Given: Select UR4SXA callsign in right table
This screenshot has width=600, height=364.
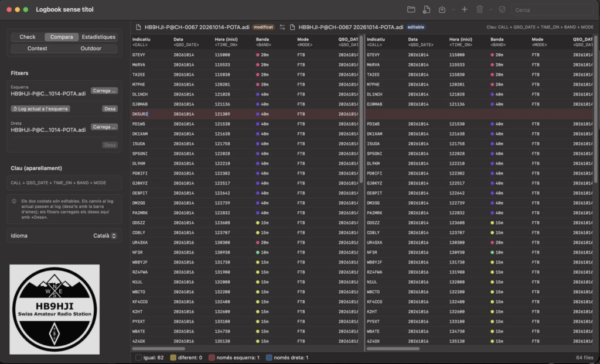Looking at the screenshot, I should point(375,242).
